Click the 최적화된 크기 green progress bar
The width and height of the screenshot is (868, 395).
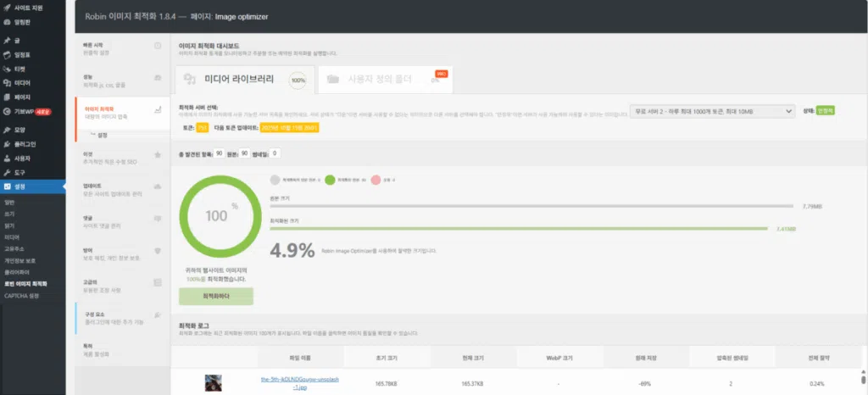click(x=518, y=228)
